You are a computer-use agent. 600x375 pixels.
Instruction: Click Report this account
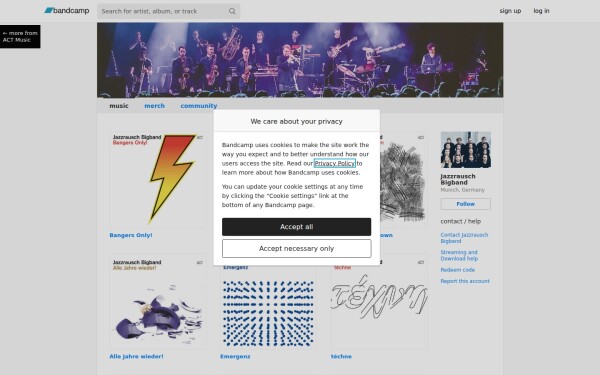tap(465, 281)
